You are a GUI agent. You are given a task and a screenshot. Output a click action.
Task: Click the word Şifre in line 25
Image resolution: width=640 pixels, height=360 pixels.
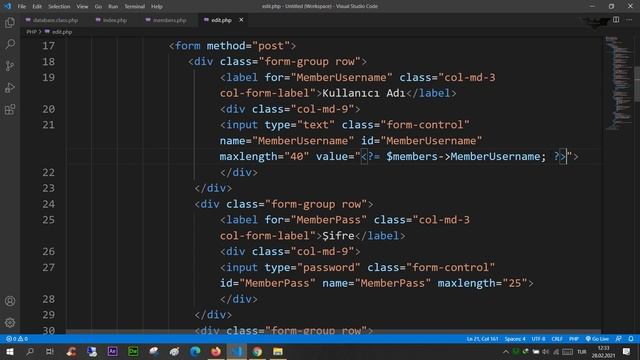pos(338,236)
